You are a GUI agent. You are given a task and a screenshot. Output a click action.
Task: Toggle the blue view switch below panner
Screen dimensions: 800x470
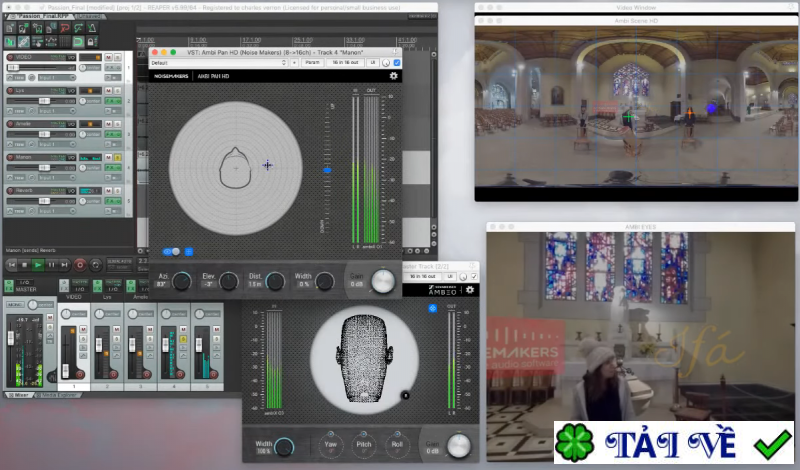pyautogui.click(x=171, y=251)
